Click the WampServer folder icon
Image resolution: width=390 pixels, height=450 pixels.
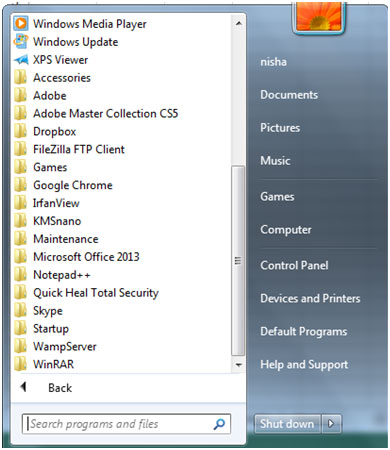click(x=21, y=346)
